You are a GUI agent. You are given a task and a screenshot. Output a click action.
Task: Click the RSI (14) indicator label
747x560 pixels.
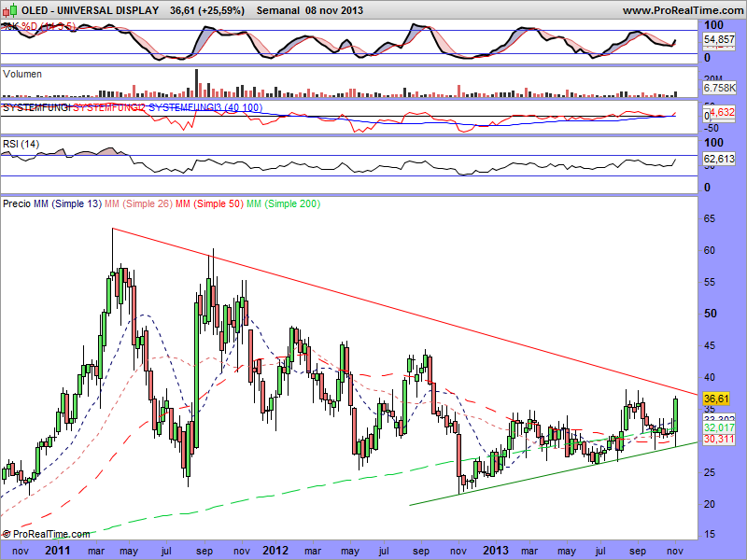[21, 144]
